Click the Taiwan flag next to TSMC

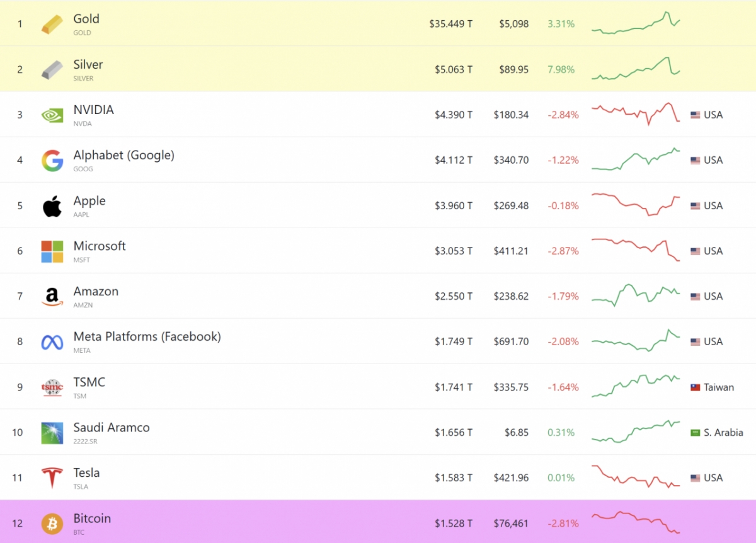point(696,387)
